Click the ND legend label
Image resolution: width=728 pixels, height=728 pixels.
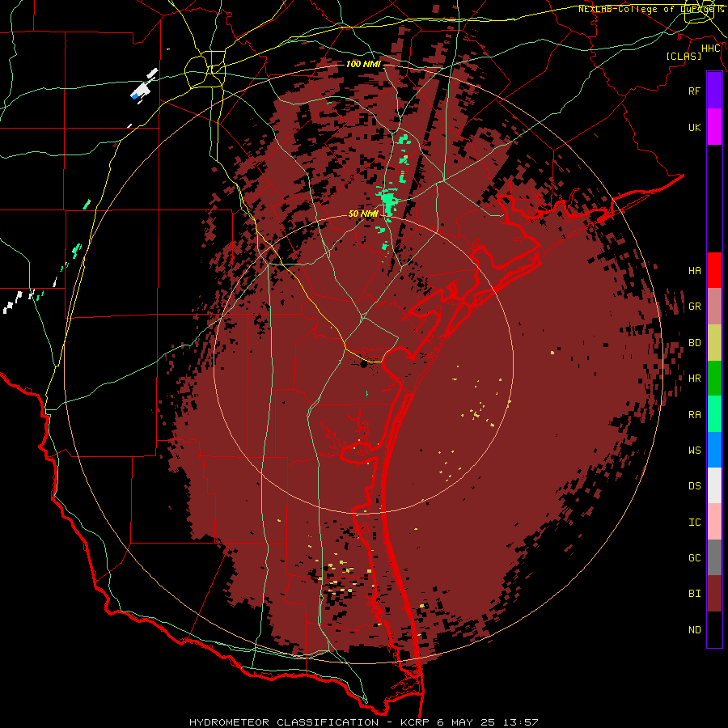pos(694,630)
